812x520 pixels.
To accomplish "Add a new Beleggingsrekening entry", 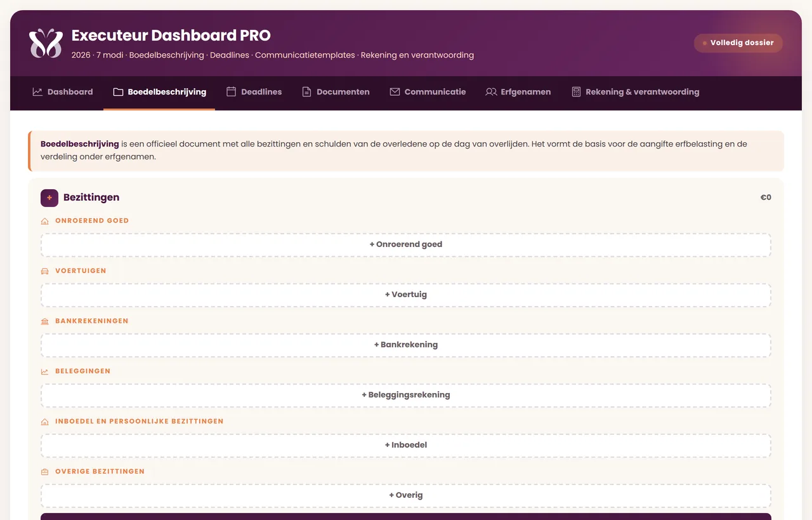I will pyautogui.click(x=406, y=395).
